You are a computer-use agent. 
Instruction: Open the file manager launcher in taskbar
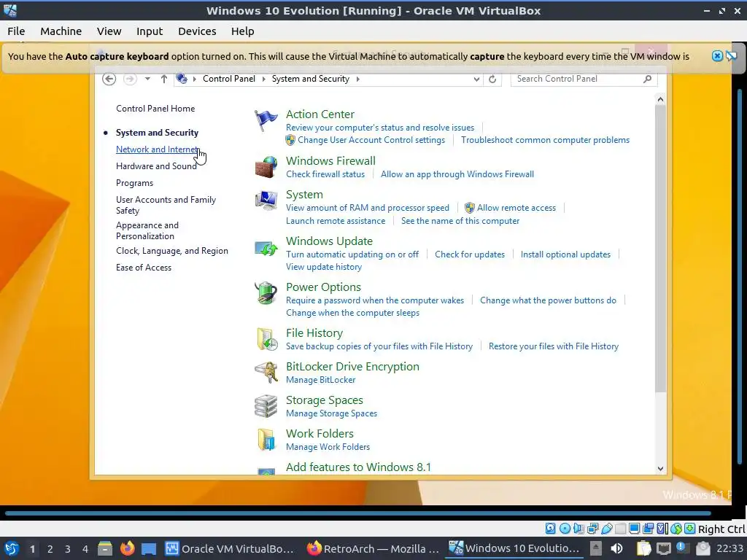click(105, 548)
